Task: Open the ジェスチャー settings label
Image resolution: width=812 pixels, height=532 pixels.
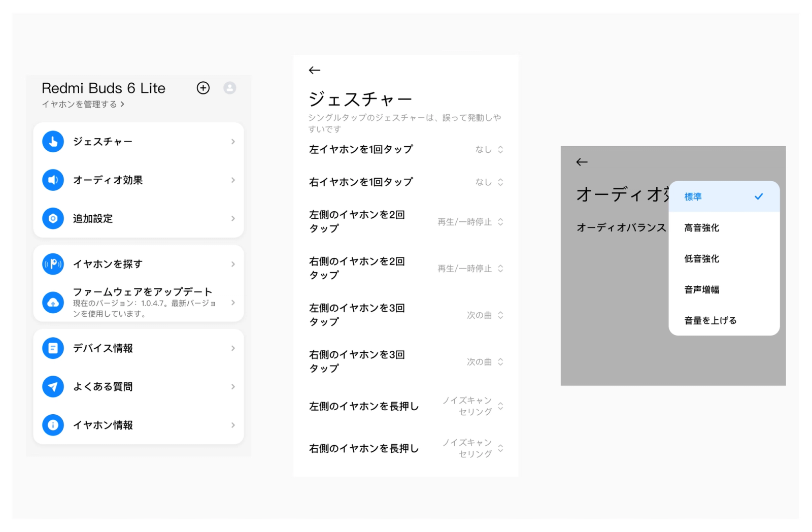Action: coord(103,142)
